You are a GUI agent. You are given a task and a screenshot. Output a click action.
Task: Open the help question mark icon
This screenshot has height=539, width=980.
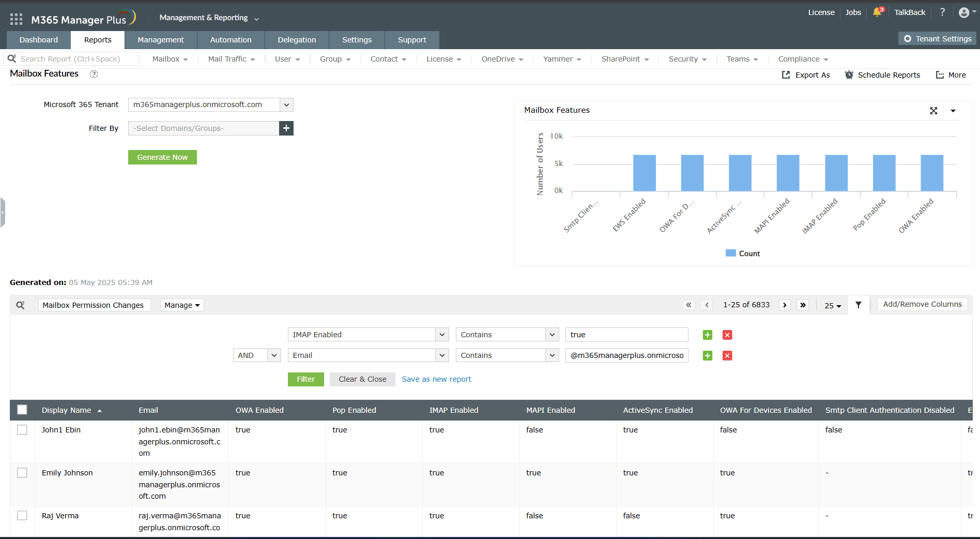coord(942,12)
